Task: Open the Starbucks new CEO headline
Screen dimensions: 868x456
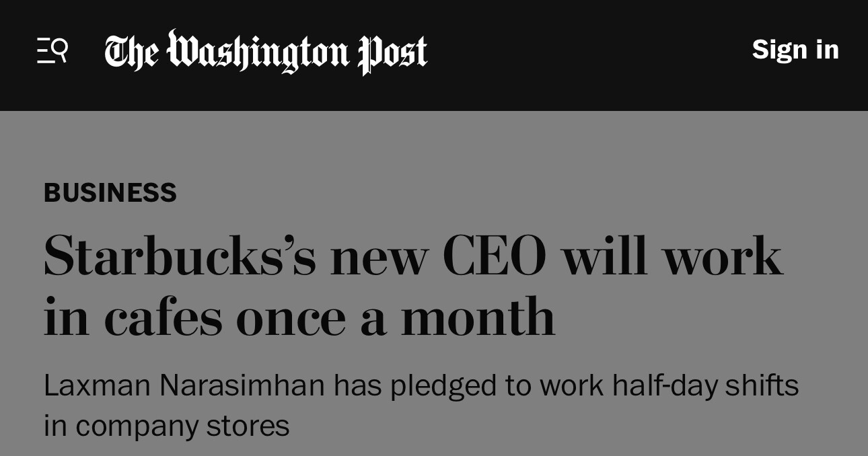Action: pyautogui.click(x=412, y=286)
